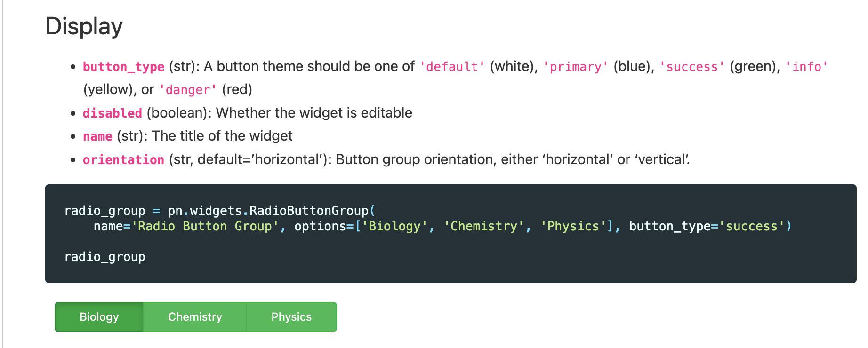868x348 pixels.
Task: Click the orientation bullet label
Action: pyautogui.click(x=123, y=159)
